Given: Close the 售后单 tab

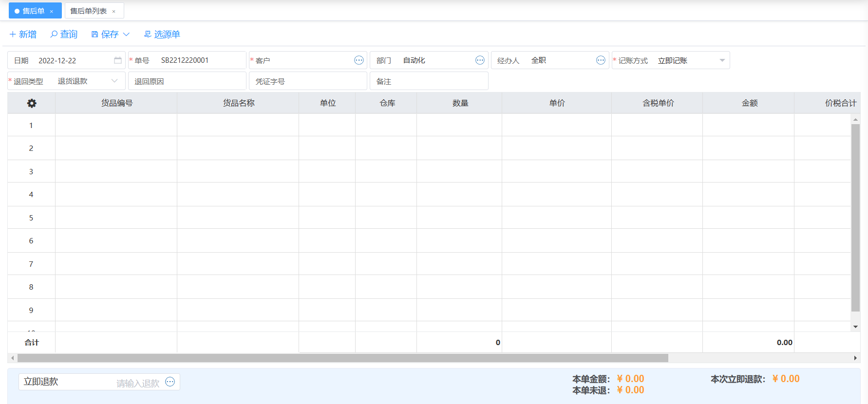Looking at the screenshot, I should (x=52, y=11).
